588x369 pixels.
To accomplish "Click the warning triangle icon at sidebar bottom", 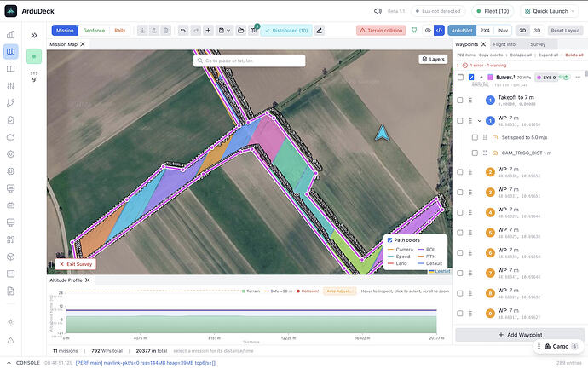I will (x=10, y=341).
